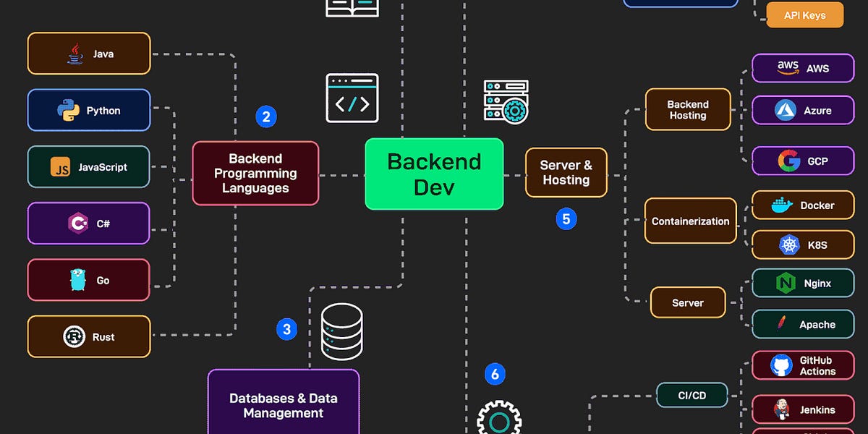The image size is (868, 434).
Task: Select the GitHub octocat logo
Action: 781,365
